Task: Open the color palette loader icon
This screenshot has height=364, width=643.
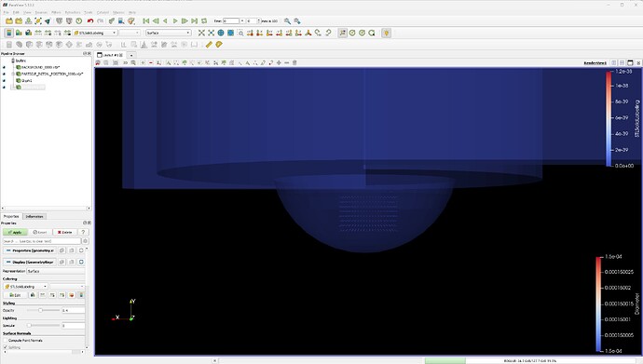Action: click(131, 20)
